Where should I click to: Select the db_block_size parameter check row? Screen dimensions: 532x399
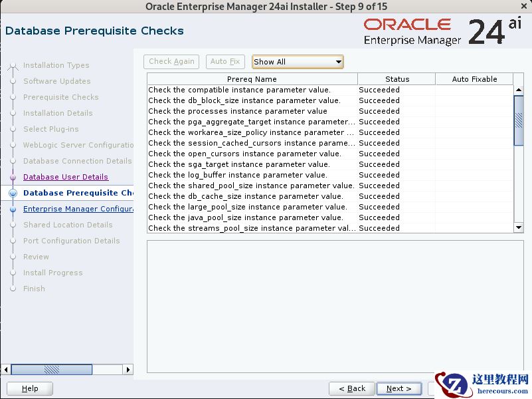[x=330, y=100]
